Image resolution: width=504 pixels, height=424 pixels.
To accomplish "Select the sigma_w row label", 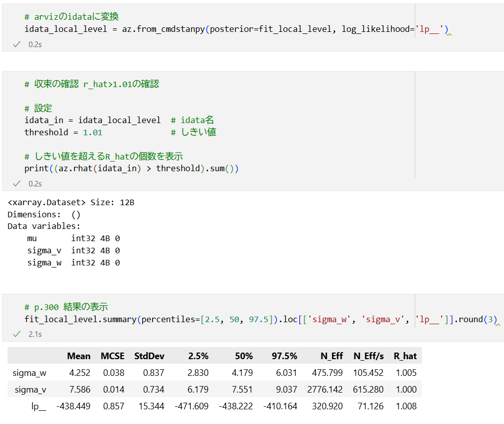I will (29, 373).
